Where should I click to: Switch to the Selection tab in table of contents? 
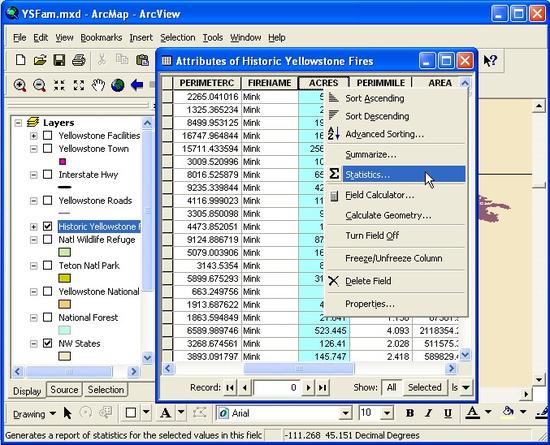click(x=106, y=390)
